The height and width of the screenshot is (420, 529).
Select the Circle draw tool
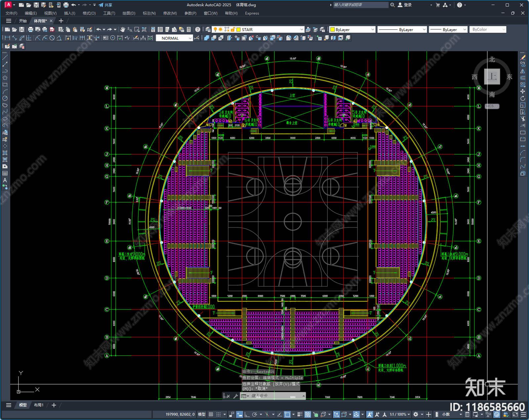pyautogui.click(x=5, y=98)
